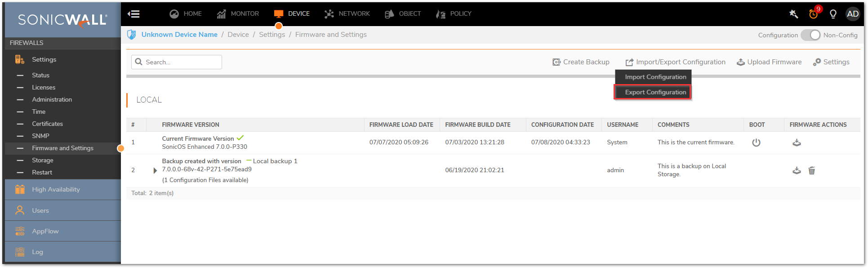The height and width of the screenshot is (268, 868).
Task: Click the pin wizard icon in header
Action: point(793,14)
